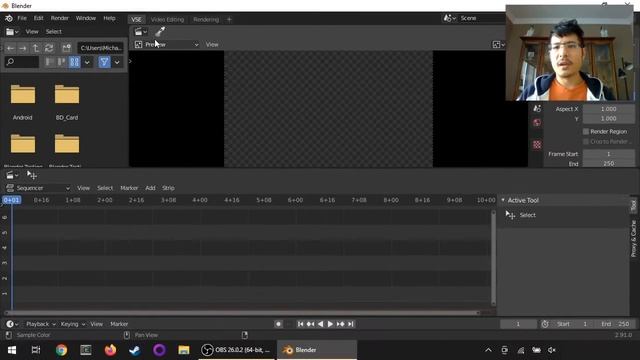Open Google Chrome from taskbar
Image resolution: width=640 pixels, height=360 pixels.
[x=61, y=350]
